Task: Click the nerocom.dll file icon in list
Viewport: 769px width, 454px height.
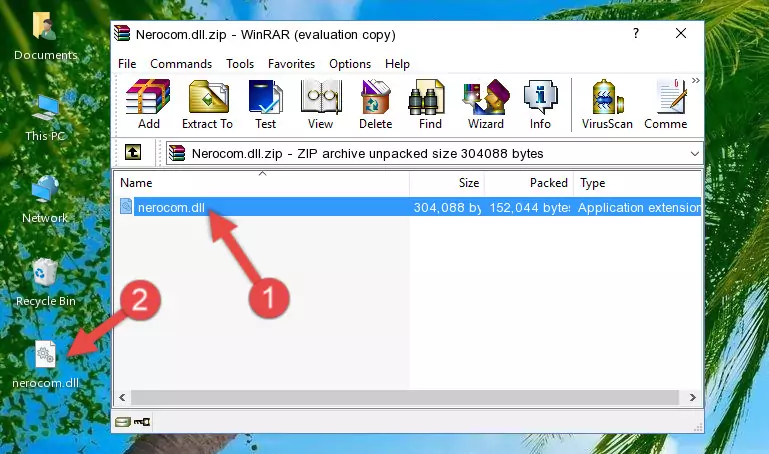Action: [126, 206]
